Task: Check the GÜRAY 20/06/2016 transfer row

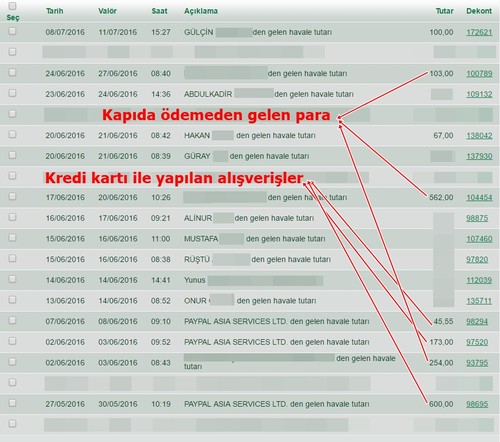Action: click(x=12, y=155)
